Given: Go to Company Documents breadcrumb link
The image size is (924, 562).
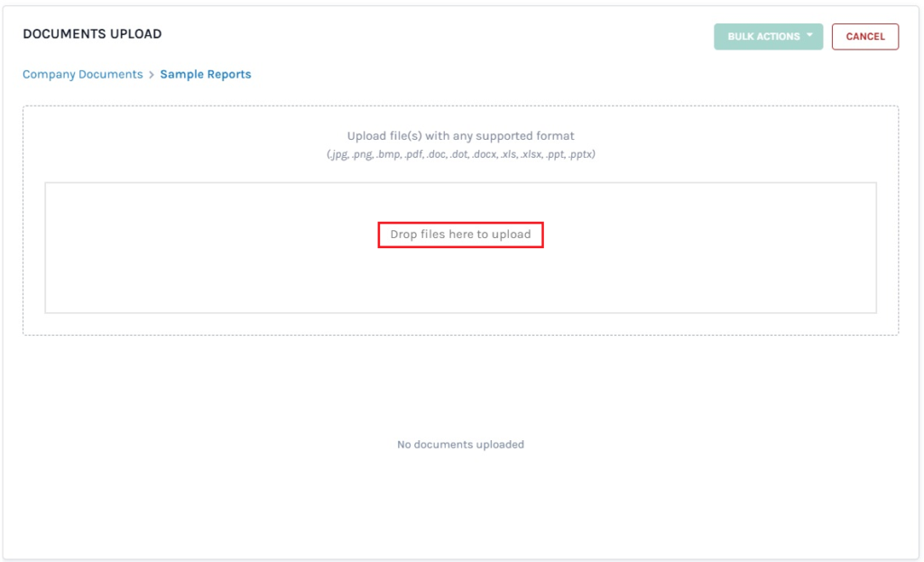Looking at the screenshot, I should click(x=82, y=75).
